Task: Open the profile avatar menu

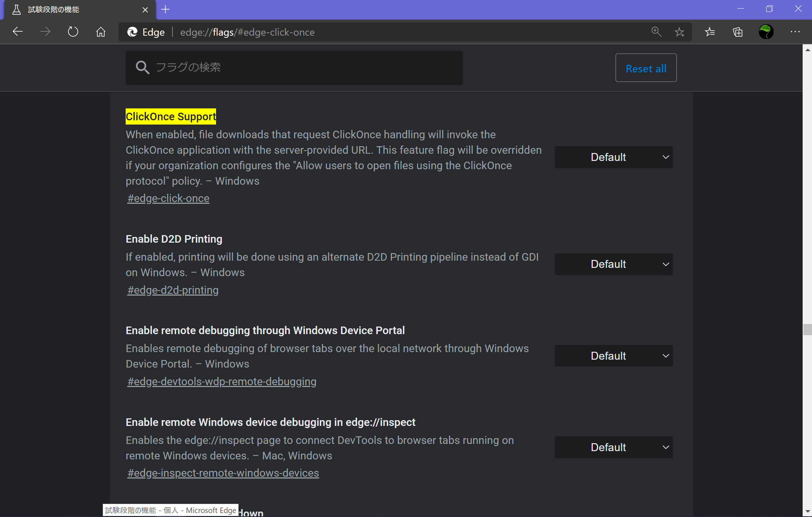Action: (766, 32)
